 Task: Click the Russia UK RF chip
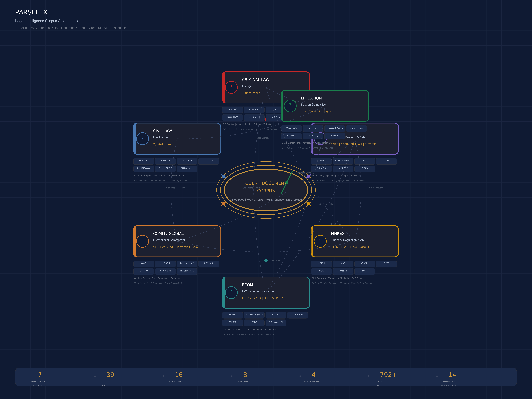click(254, 118)
